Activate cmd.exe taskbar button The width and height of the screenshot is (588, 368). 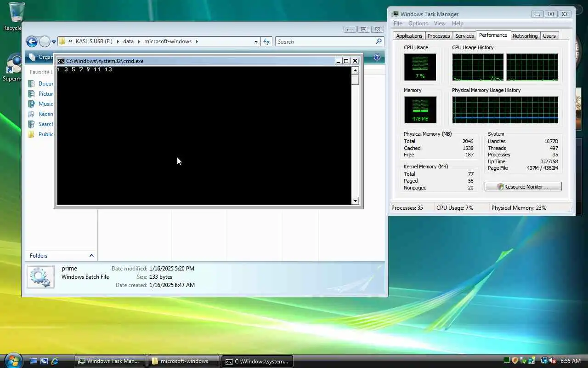click(257, 362)
